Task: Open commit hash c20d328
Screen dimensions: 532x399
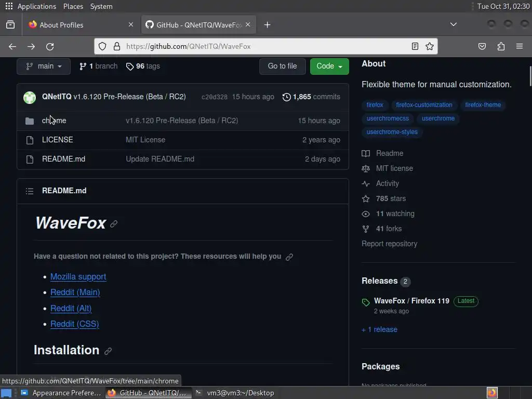Action: pyautogui.click(x=215, y=97)
